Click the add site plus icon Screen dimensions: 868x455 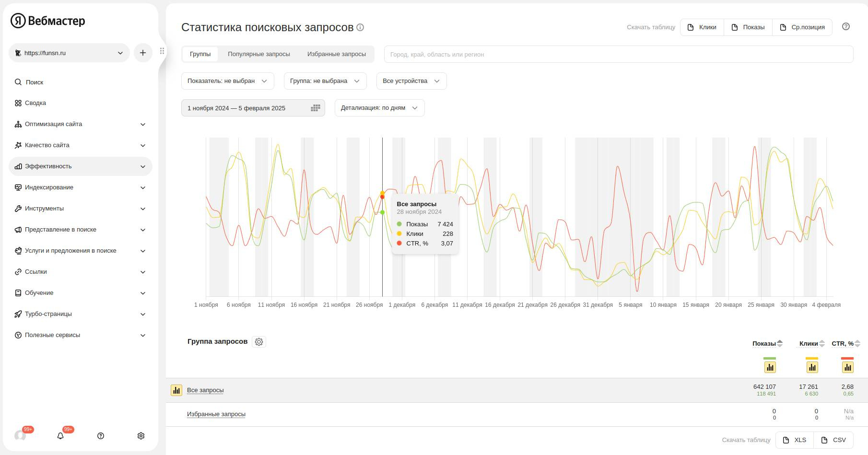(x=143, y=53)
